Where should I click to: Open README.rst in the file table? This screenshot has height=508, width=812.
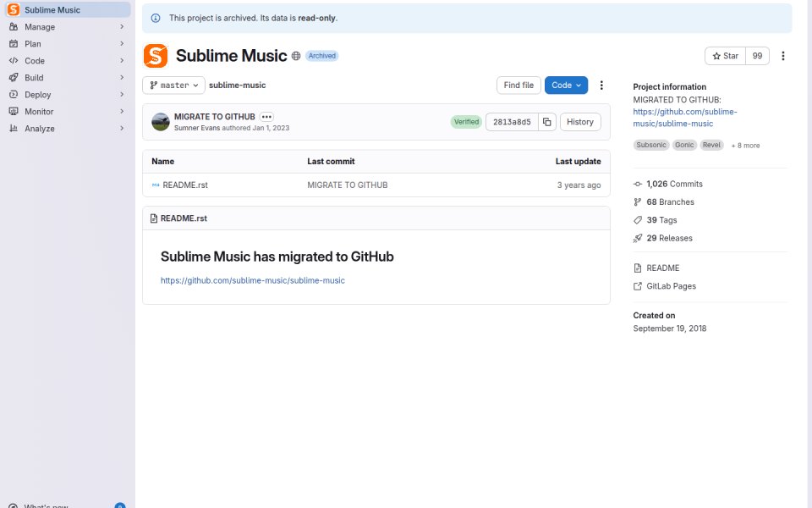click(185, 185)
